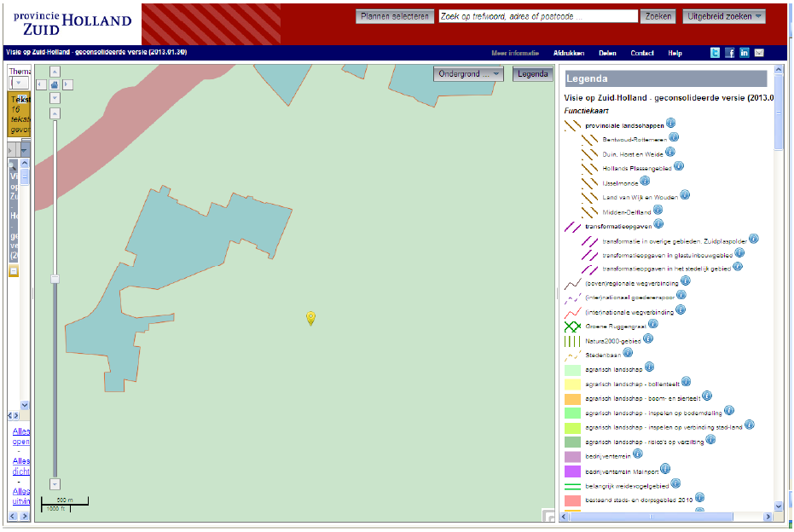Click the Plannen selecteren button
The width and height of the screenshot is (794, 532).
coord(395,16)
